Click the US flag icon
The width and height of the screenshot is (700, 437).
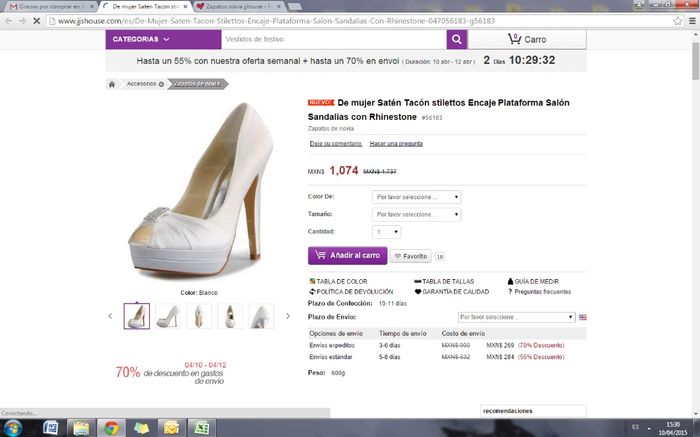(x=583, y=317)
